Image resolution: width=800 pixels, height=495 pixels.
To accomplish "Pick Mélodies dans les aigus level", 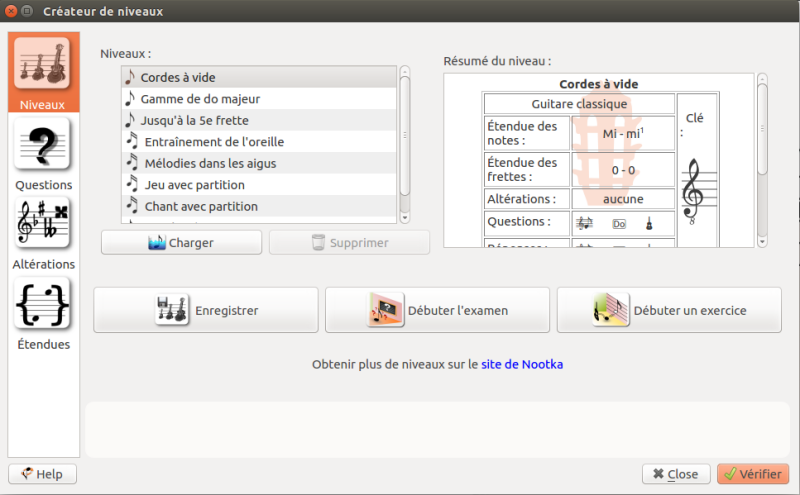I will click(259, 163).
